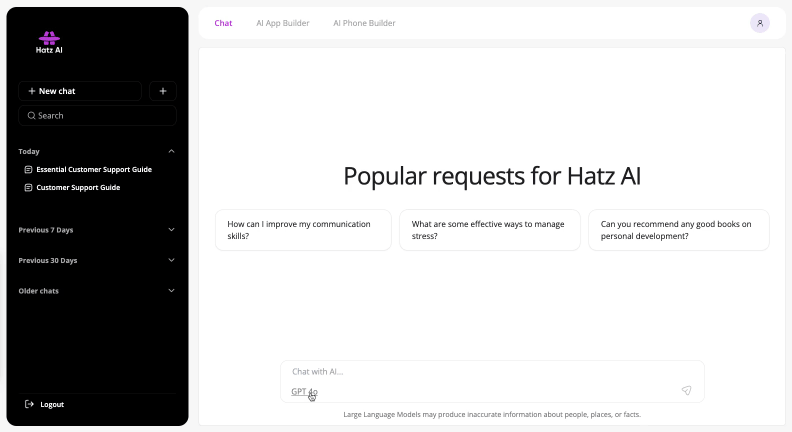Start a New chat
Viewport: 792px width, 432px height.
pos(80,91)
